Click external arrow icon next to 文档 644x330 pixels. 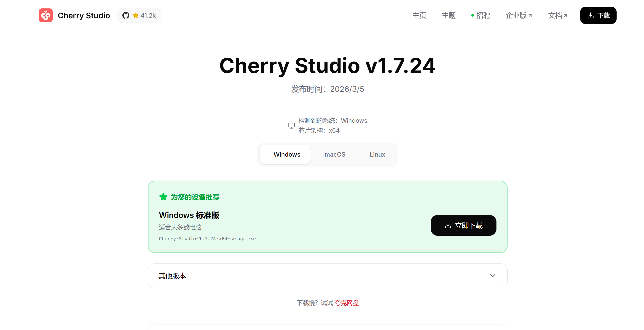coord(565,16)
